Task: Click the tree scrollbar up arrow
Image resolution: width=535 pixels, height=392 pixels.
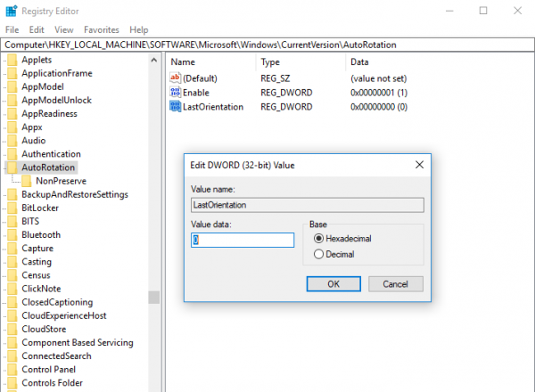Action: 154,61
